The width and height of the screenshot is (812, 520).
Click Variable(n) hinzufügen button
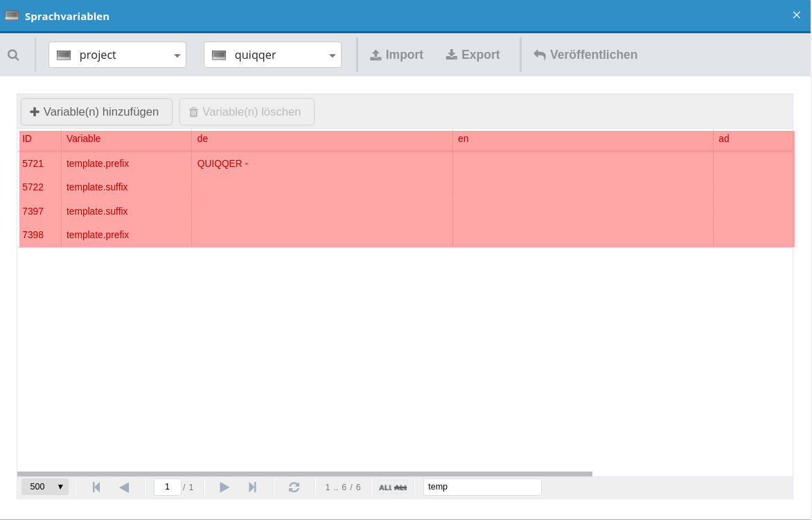(x=96, y=111)
